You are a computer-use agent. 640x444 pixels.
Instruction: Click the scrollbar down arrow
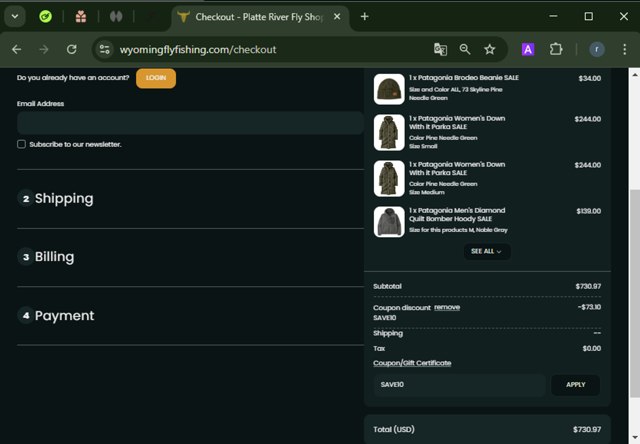[635, 438]
